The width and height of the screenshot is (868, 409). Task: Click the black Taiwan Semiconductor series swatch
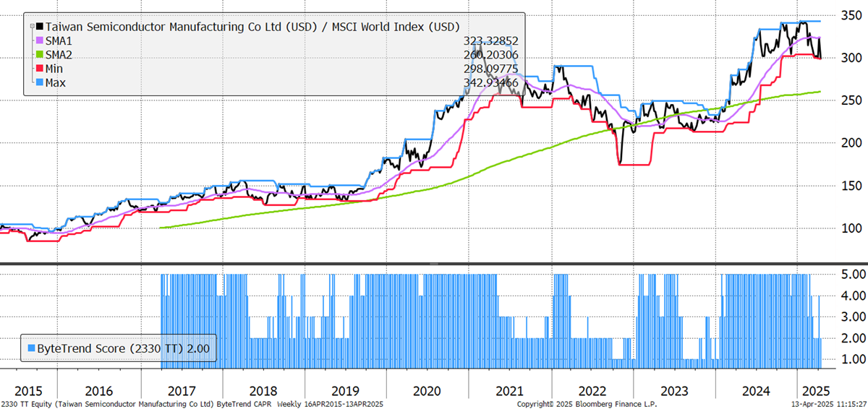(39, 26)
